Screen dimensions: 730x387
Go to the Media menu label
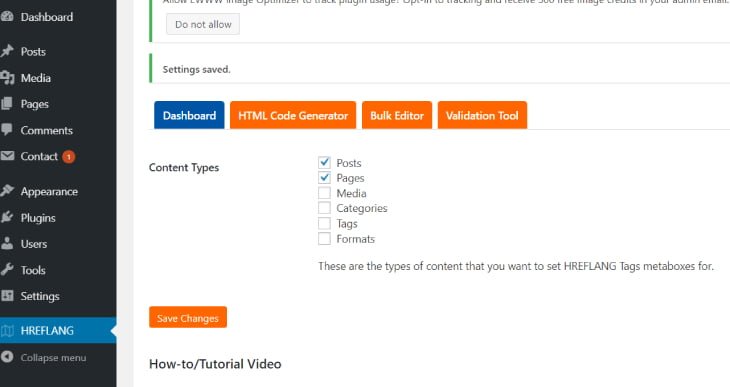coord(36,78)
